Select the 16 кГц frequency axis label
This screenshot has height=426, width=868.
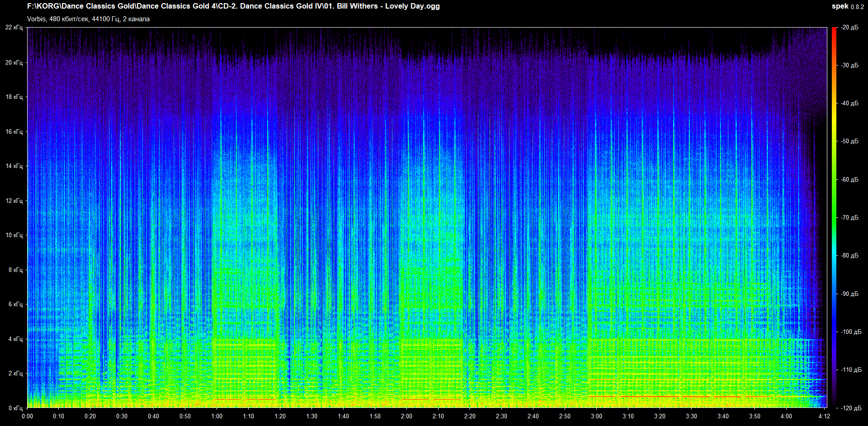pos(14,131)
